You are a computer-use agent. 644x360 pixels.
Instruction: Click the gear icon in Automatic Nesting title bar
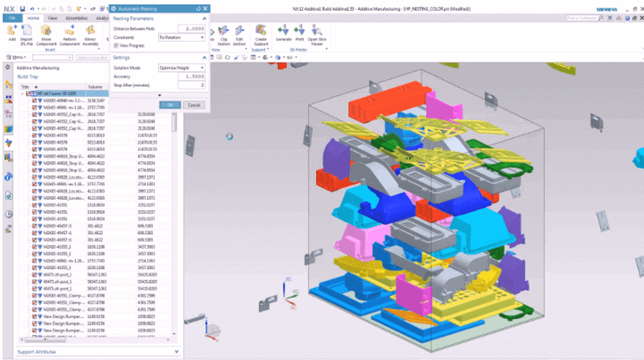[x=114, y=8]
